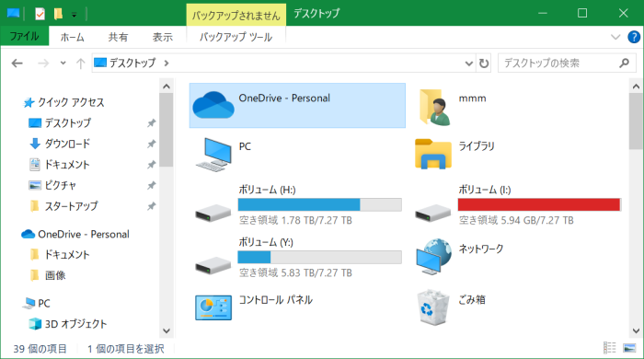This screenshot has height=359, width=644.
Task: Select the PC computer icon in file list
Action: point(213,155)
